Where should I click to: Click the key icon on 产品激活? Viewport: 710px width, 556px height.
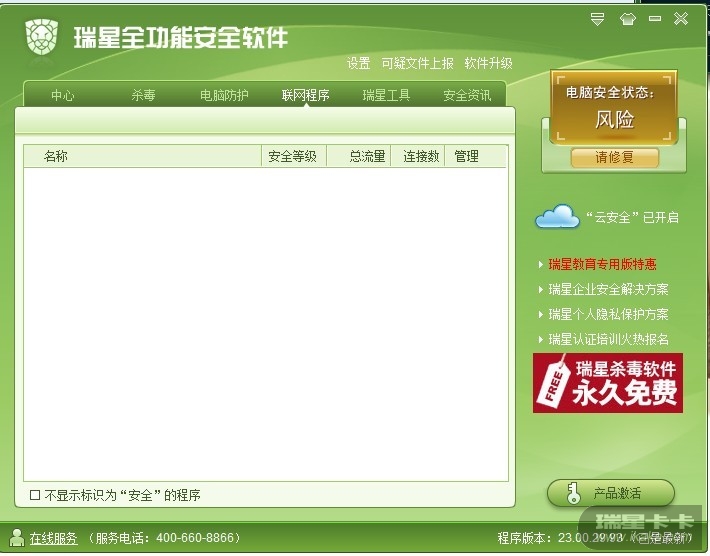(x=573, y=493)
